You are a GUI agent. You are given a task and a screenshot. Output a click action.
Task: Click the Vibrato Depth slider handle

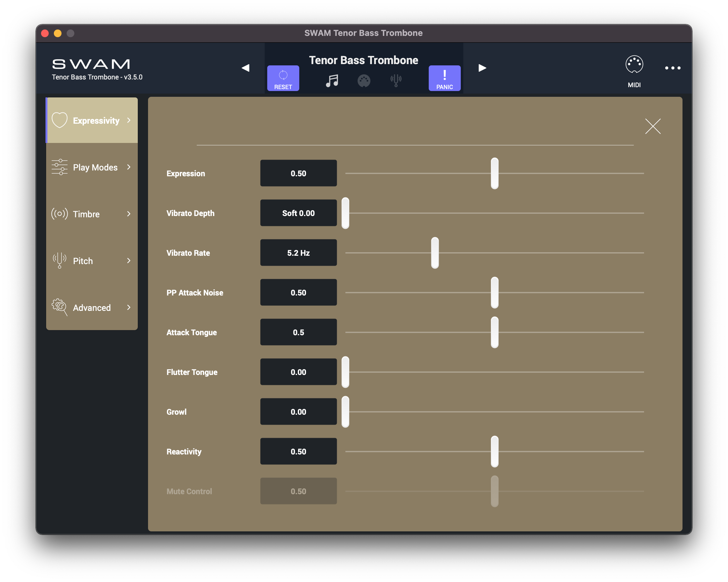345,213
